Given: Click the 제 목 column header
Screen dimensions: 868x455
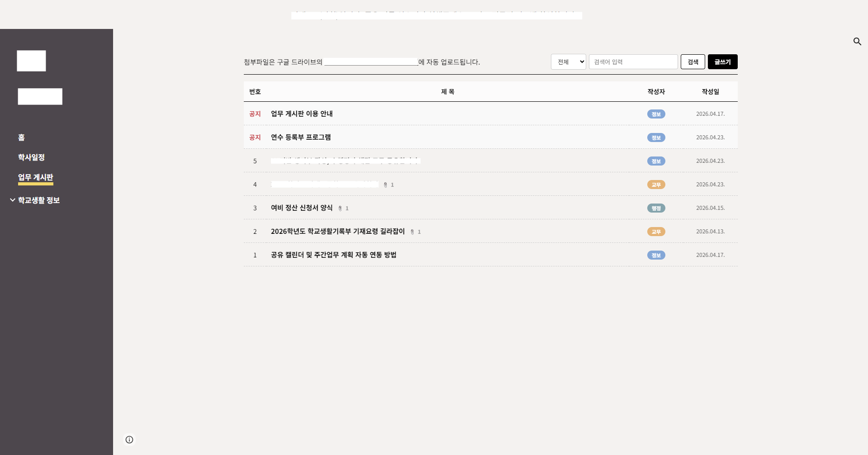Looking at the screenshot, I should tap(448, 92).
